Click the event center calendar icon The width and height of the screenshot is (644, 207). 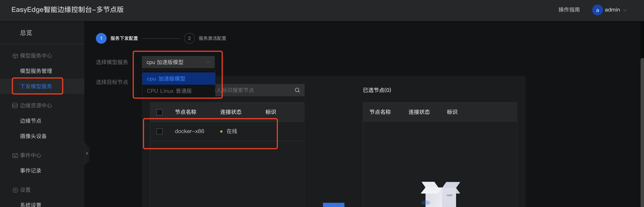coord(15,155)
